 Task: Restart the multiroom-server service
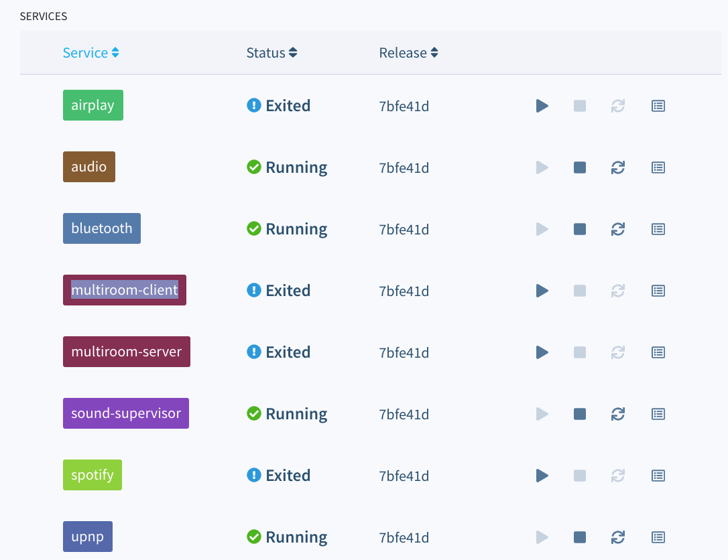[x=618, y=352]
